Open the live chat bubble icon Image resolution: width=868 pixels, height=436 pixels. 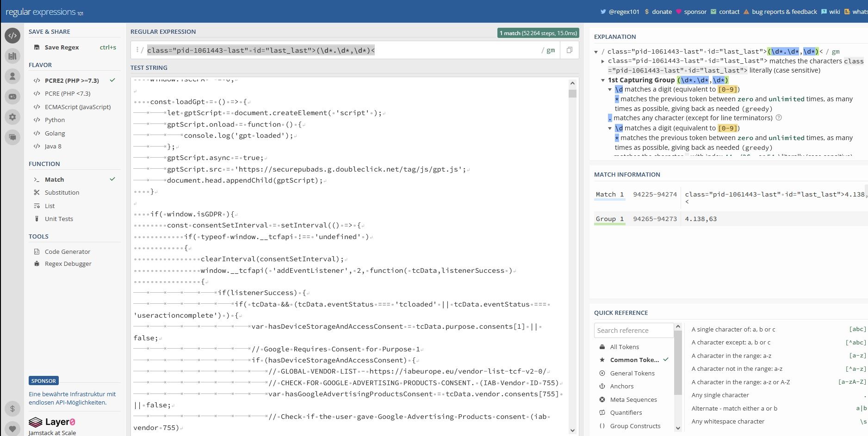pyautogui.click(x=12, y=137)
